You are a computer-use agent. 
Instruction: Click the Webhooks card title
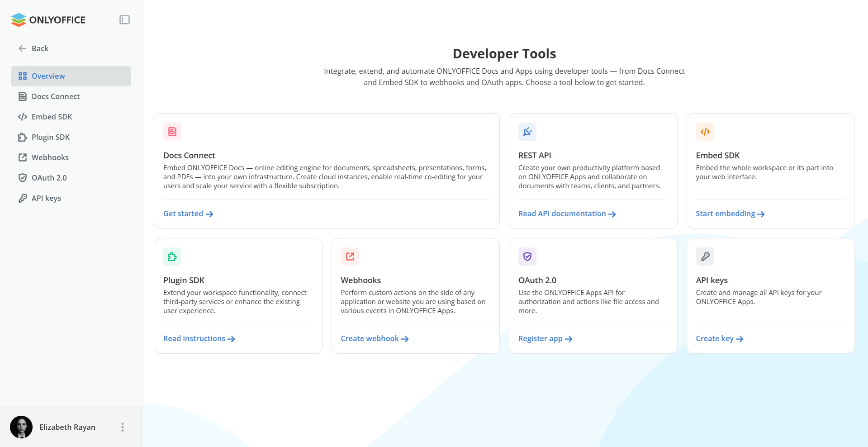[x=361, y=280]
